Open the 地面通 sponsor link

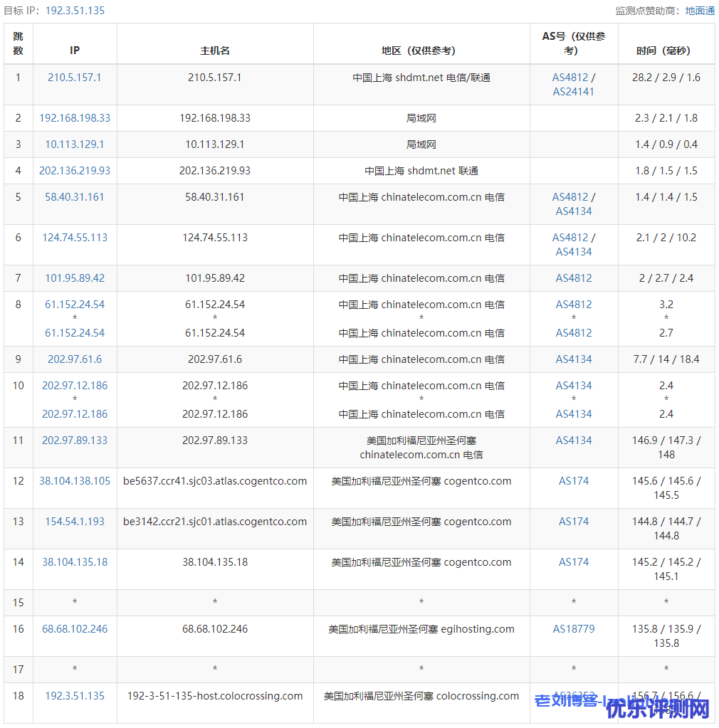(x=700, y=11)
